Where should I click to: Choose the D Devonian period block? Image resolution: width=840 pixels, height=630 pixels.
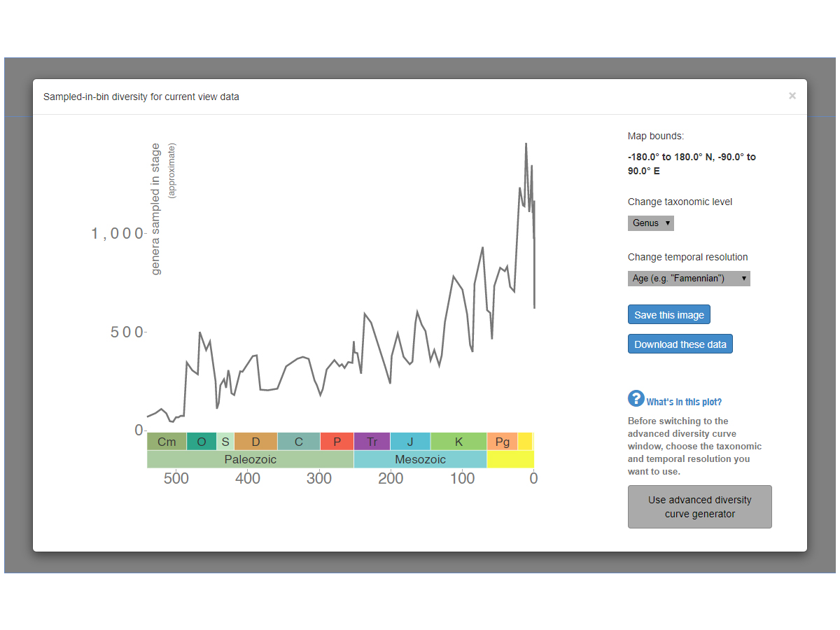pos(255,442)
